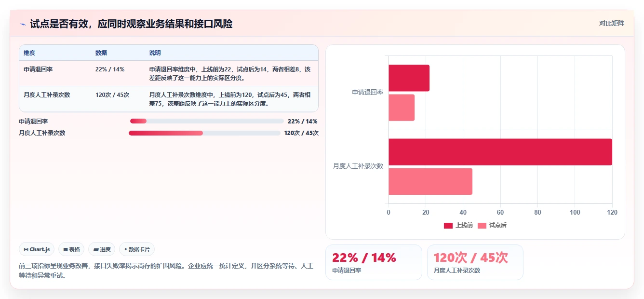Click the 说明 table column header
644x299 pixels.
click(x=155, y=53)
